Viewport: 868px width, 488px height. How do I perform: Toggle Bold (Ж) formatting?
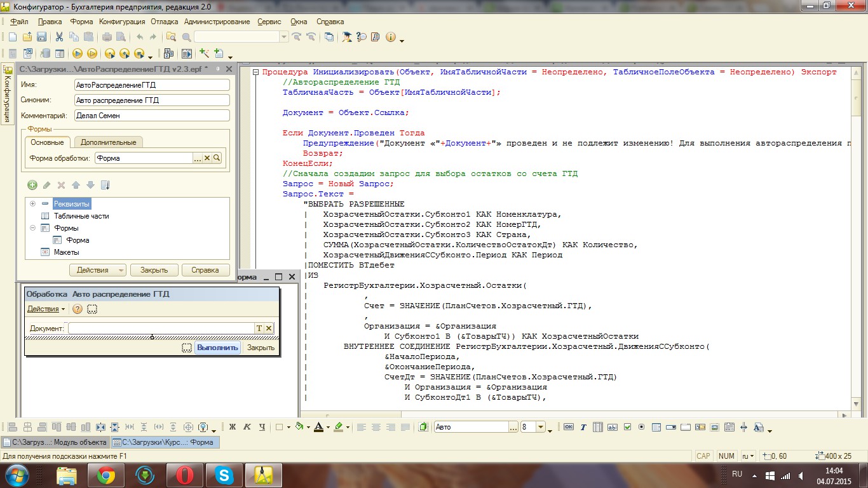coord(233,427)
